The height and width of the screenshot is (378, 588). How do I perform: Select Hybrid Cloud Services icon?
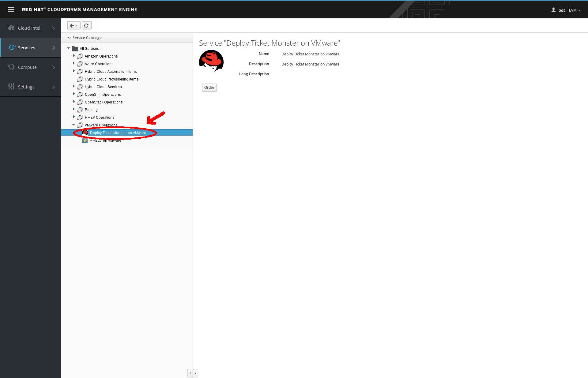(x=80, y=87)
